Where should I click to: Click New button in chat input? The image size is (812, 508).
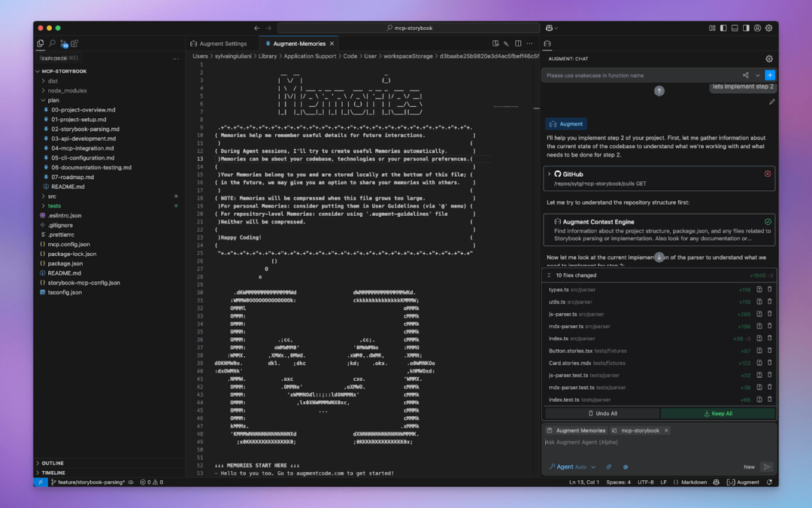(749, 467)
